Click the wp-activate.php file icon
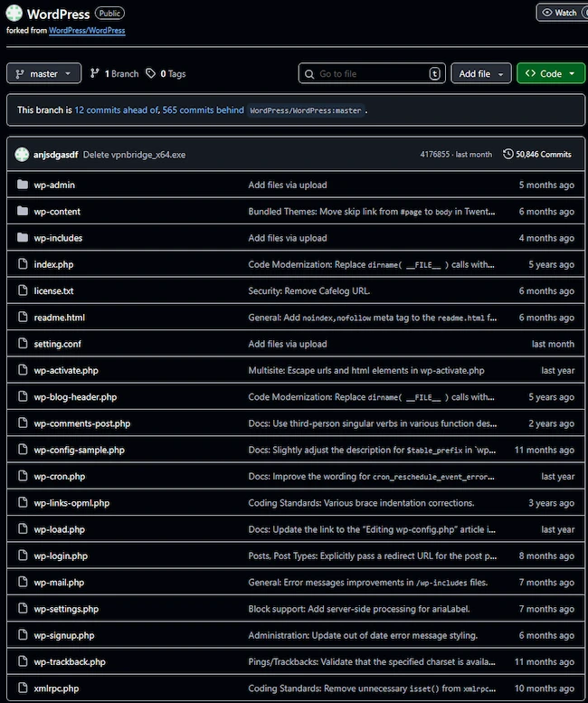 tap(23, 369)
